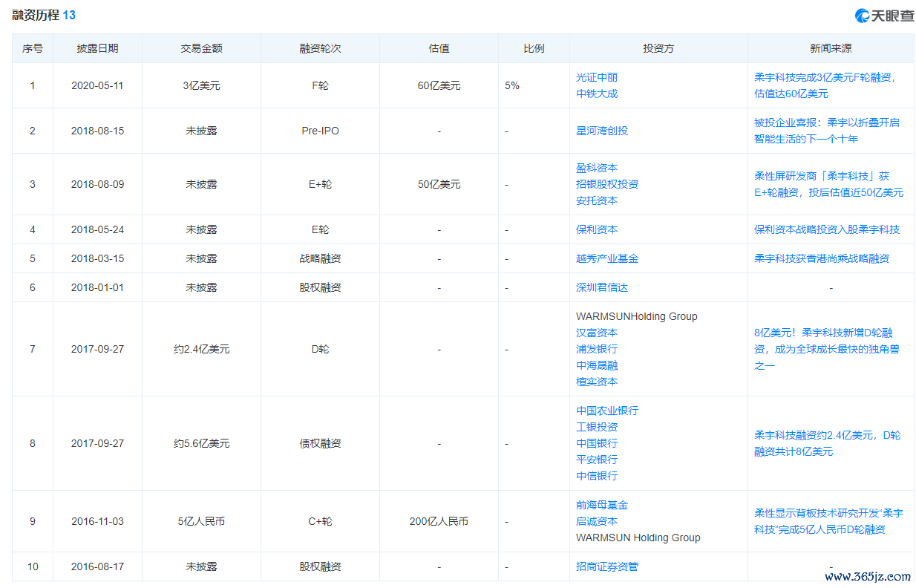Screen dimensions: 916x588
Task: Open investor link 檀实资本
Action: [x=597, y=382]
